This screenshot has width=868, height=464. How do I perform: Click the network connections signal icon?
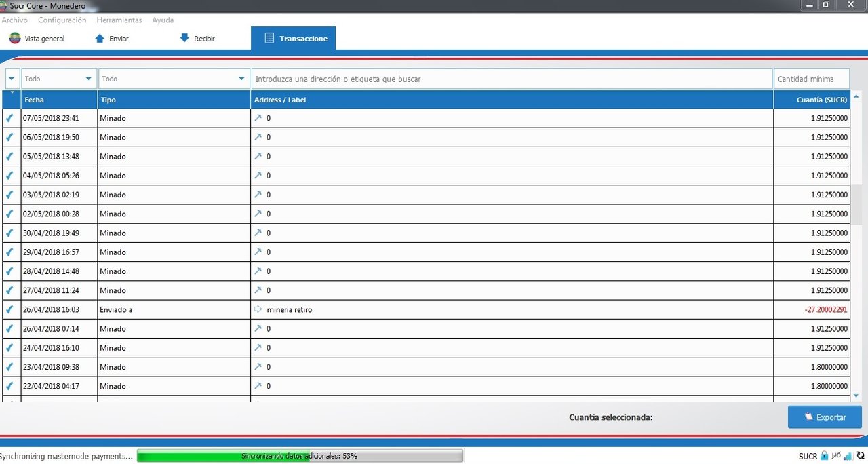[x=848, y=456]
